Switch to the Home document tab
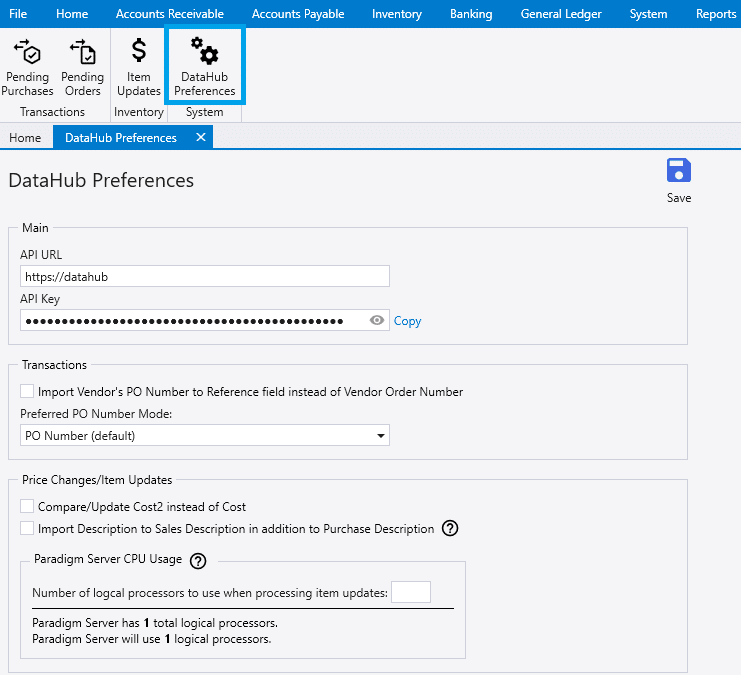741x675 pixels. tap(25, 138)
